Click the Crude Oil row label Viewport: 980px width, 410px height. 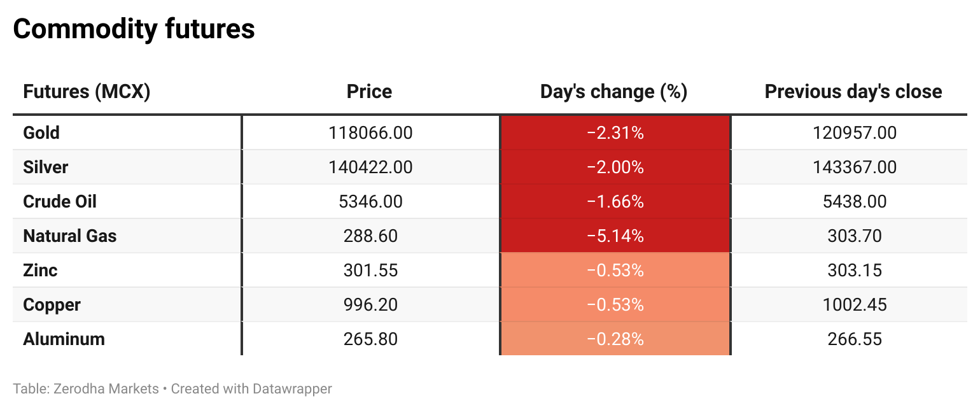point(60,202)
